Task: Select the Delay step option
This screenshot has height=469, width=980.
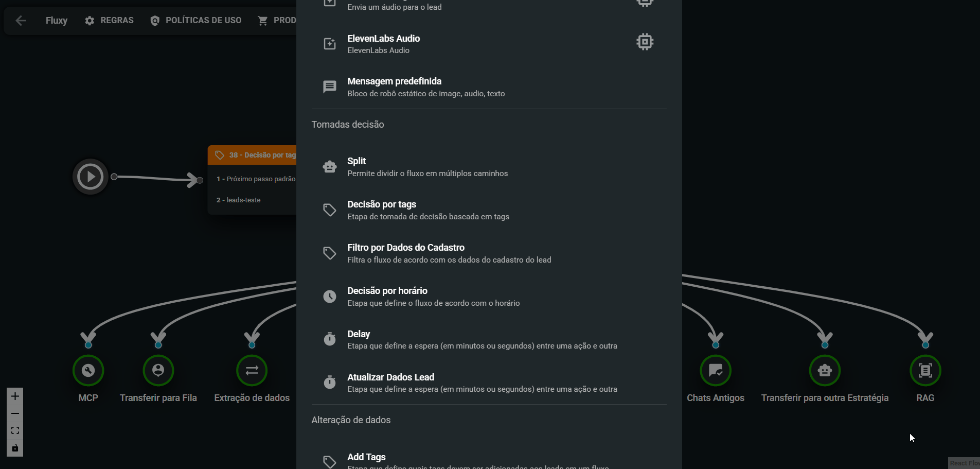Action: (x=489, y=340)
